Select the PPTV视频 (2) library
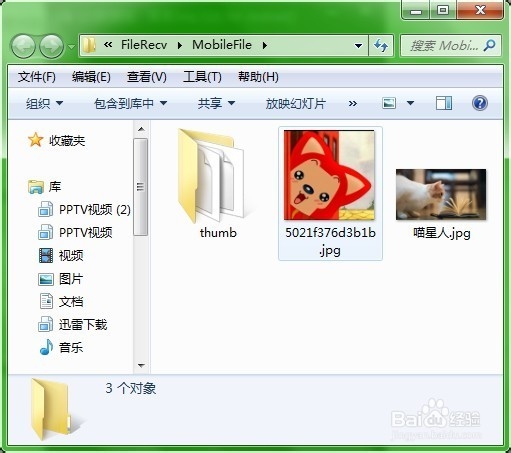The image size is (511, 453). [x=95, y=210]
